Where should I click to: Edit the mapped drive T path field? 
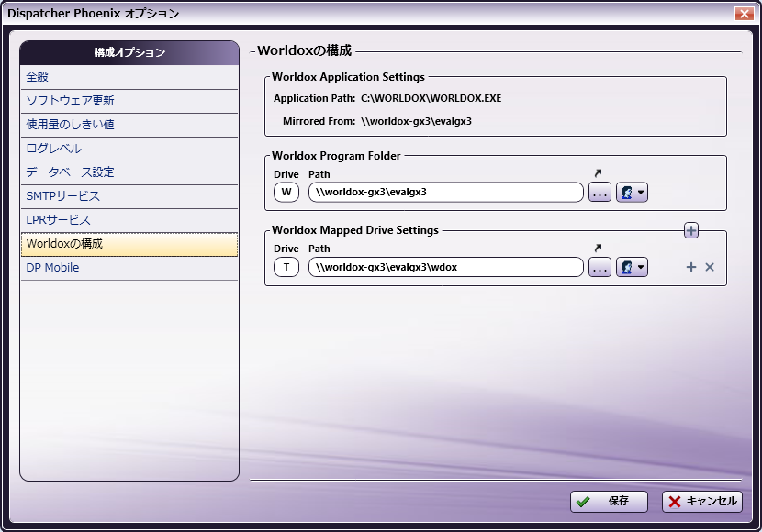pos(445,267)
